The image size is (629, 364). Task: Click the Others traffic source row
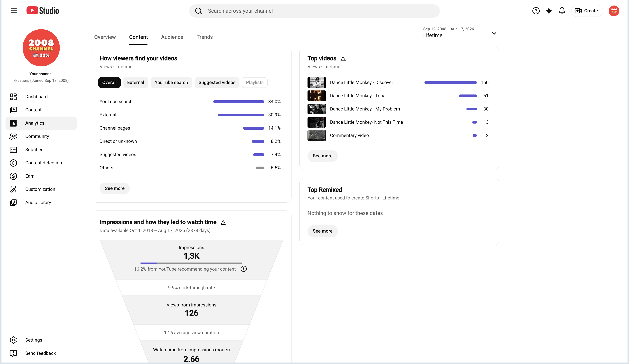click(x=190, y=168)
